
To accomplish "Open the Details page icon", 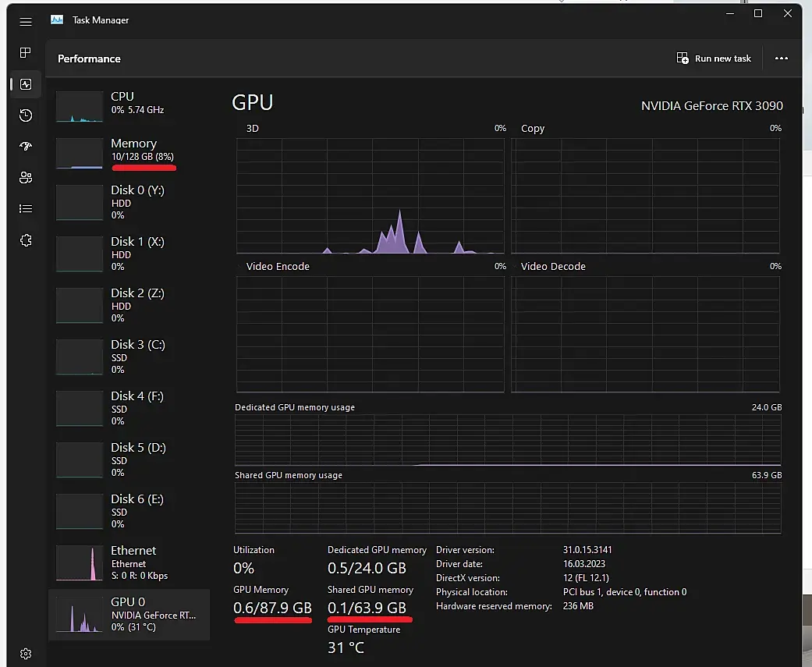I will coord(26,209).
